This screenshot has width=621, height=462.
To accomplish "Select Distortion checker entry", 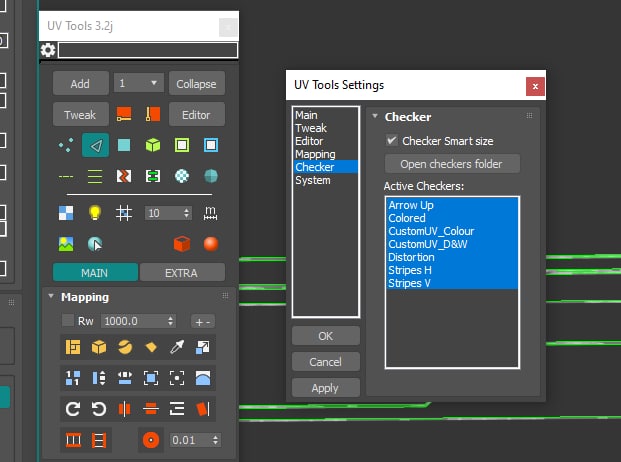I will pyautogui.click(x=452, y=257).
